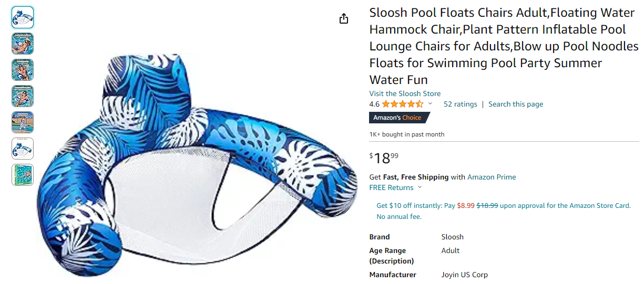Expand the FREE Returns chevron
This screenshot has width=644, height=284.
[x=420, y=187]
